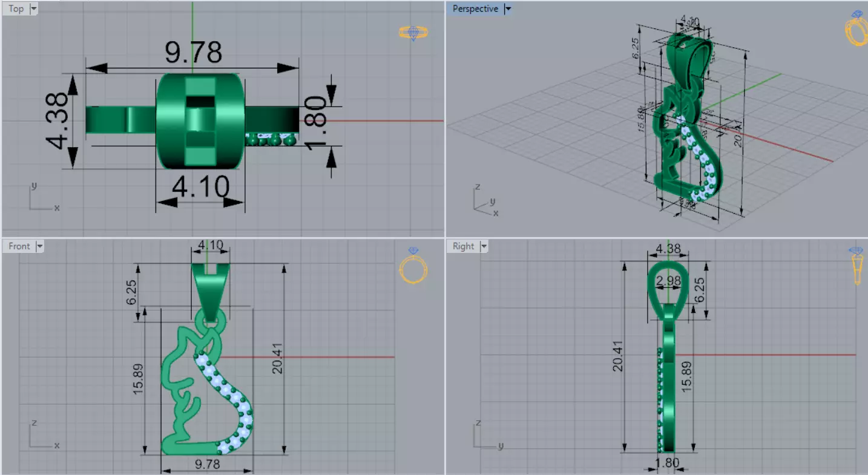Activate the Perspective viewport title
868x475 pixels.
coord(475,9)
